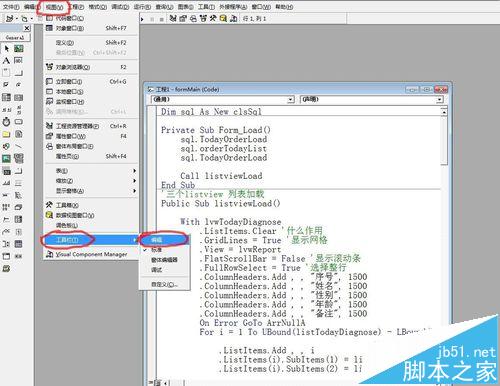This screenshot has height=386, width=500.
Task: Expand the Add Form dropdown arrow
Action: point(32,19)
